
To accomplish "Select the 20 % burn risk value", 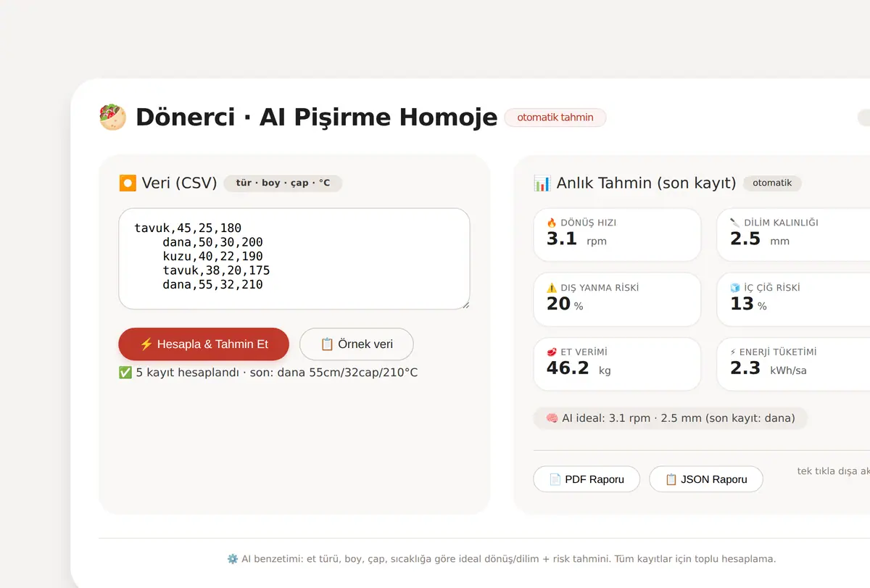I will pos(565,304).
